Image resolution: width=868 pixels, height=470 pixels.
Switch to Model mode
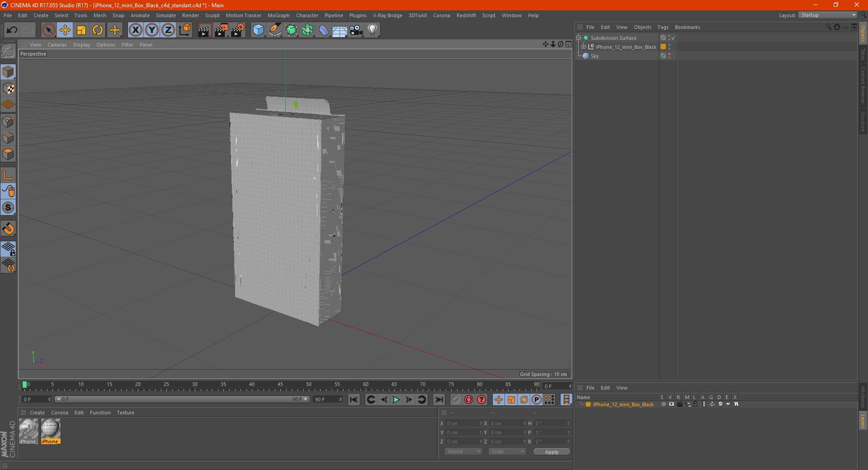click(8, 72)
